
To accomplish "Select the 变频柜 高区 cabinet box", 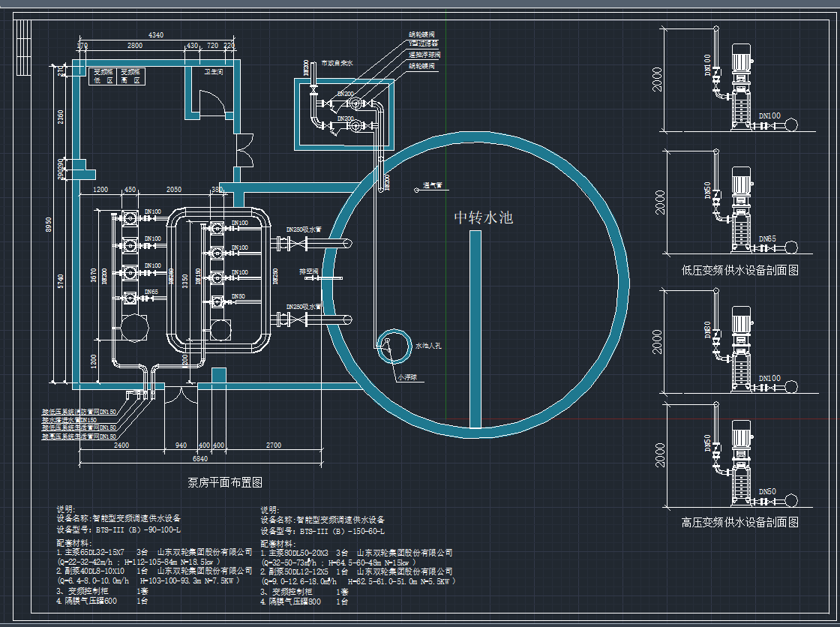I will pyautogui.click(x=132, y=76).
